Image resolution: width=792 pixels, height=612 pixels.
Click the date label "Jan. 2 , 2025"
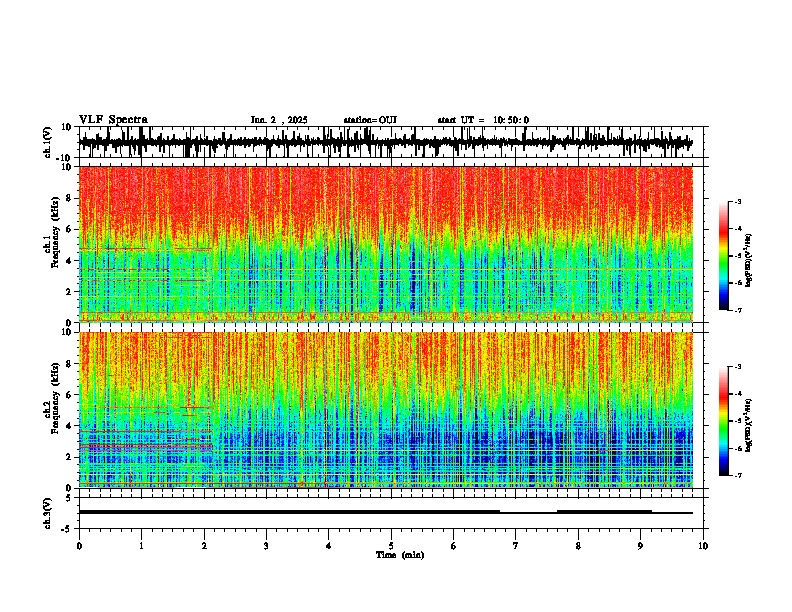[279, 120]
